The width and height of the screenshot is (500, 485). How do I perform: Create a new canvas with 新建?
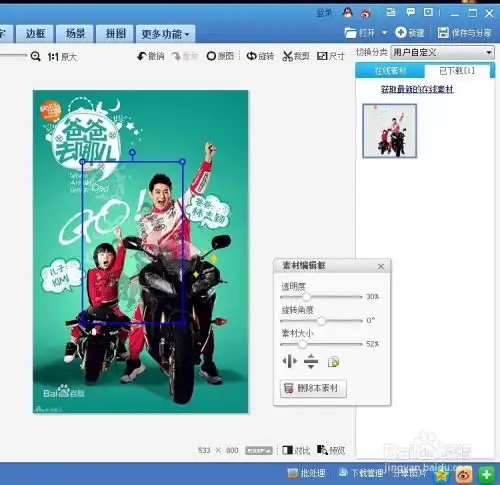coord(410,33)
